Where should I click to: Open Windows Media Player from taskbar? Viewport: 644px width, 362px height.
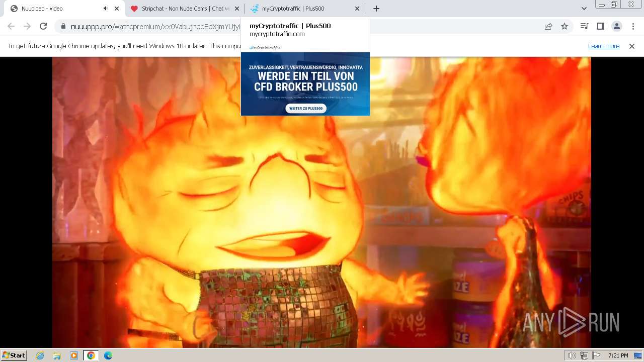point(74,355)
